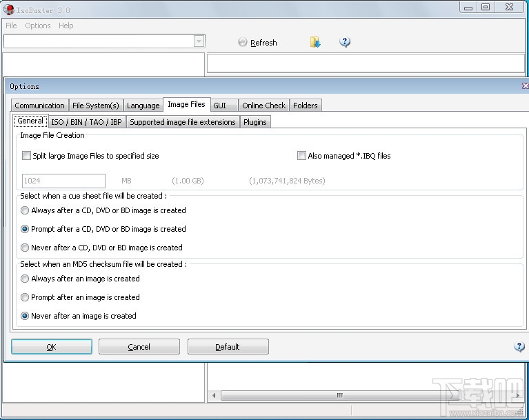Select the Image Files tab
Screen dimensions: 529x420
(x=187, y=104)
